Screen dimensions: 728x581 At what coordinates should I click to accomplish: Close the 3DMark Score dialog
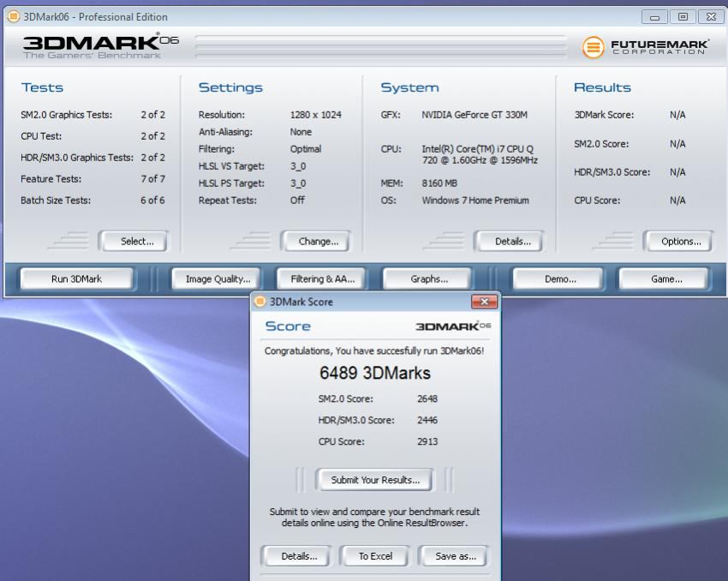point(484,302)
